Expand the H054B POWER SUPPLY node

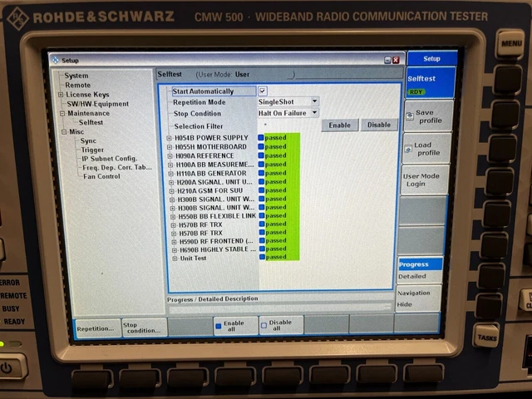tap(169, 138)
